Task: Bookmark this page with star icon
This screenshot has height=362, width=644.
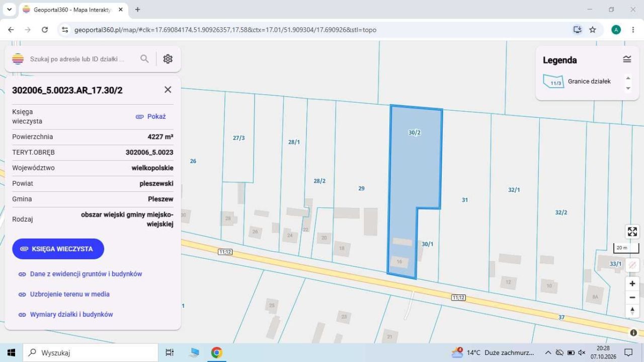Action: tap(593, 30)
